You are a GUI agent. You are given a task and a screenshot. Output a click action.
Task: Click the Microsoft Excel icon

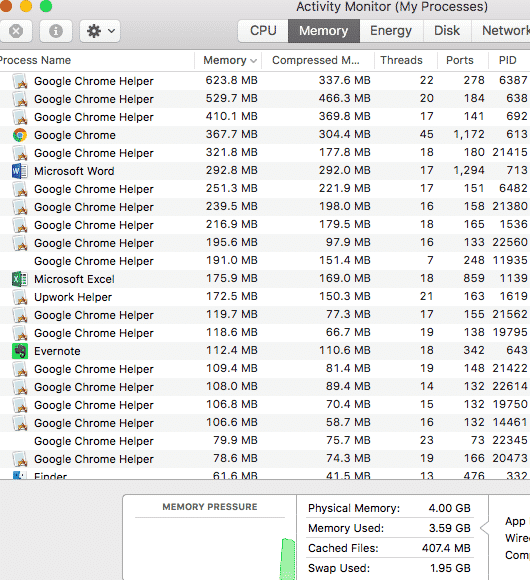[x=20, y=279]
